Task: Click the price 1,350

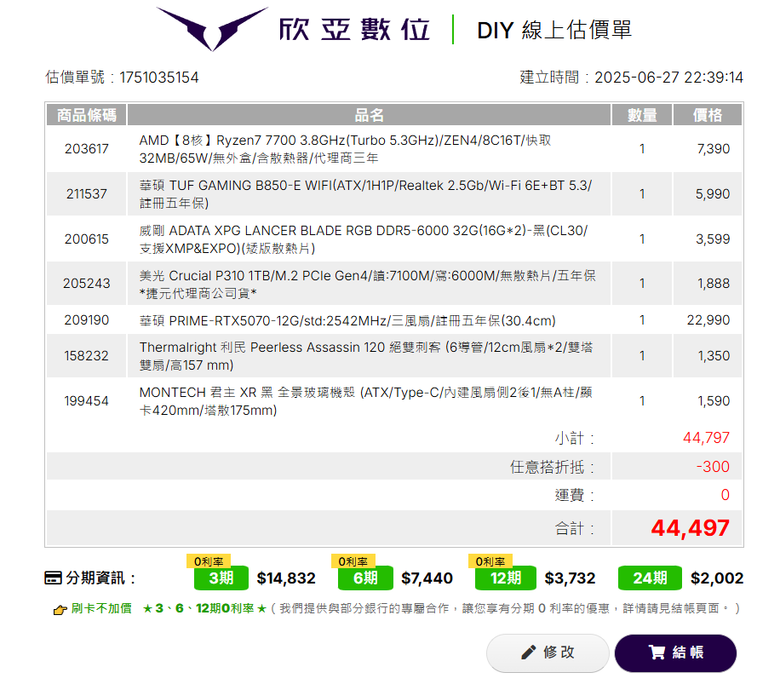Action: [713, 356]
